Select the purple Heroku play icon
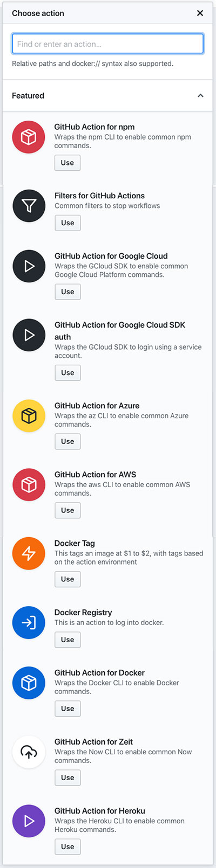Image resolution: width=216 pixels, height=868 pixels. pos(29,821)
